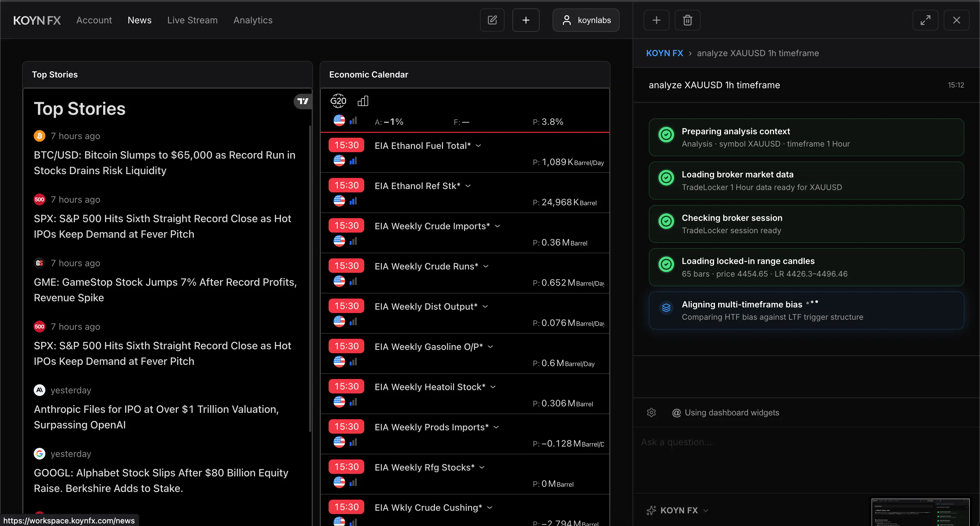Click the Anthropic logo icon

pyautogui.click(x=40, y=390)
